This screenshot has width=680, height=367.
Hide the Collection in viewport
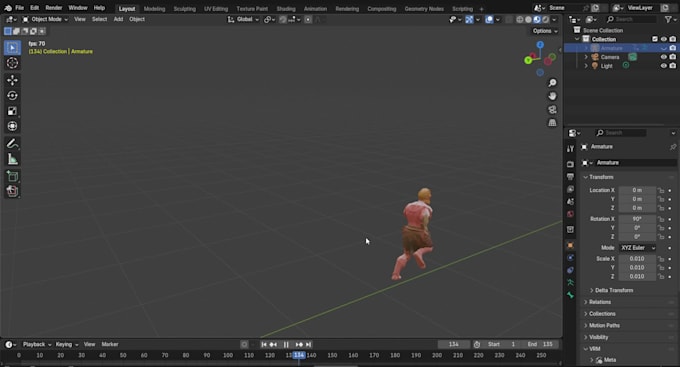pyautogui.click(x=664, y=39)
